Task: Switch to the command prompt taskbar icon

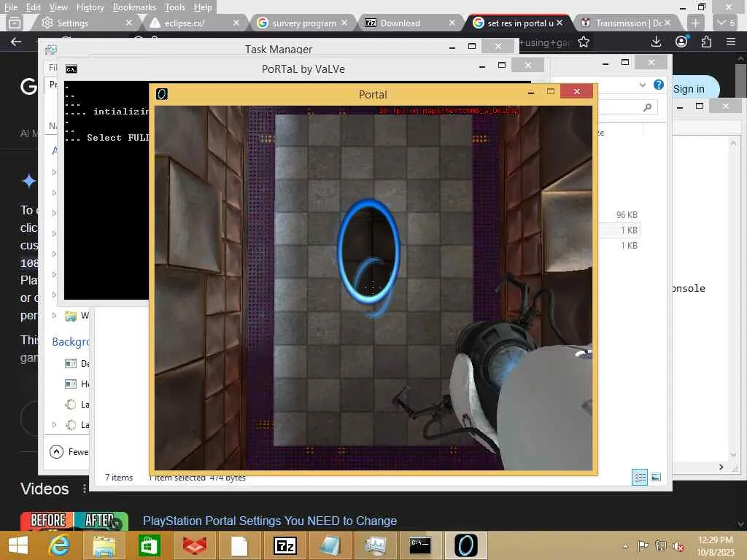Action: [420, 545]
